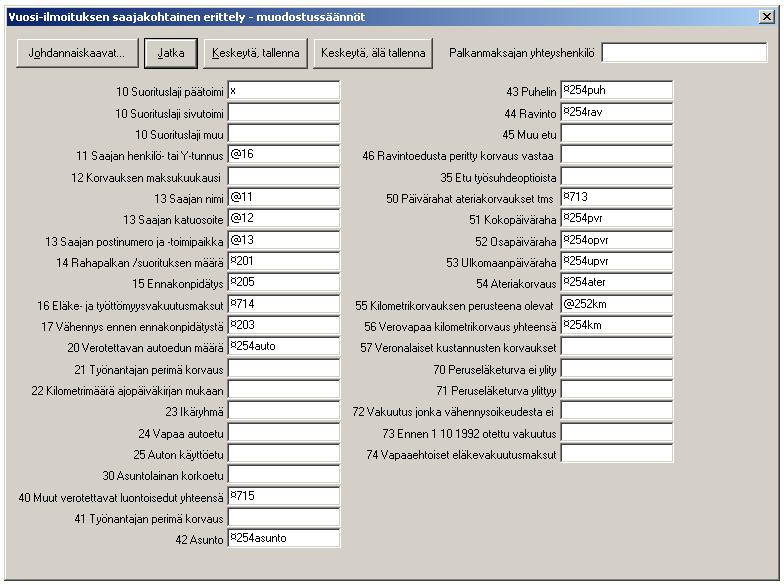The height and width of the screenshot is (585, 784).
Task: Edit 15 Ennakonpidätys field
Action: tap(284, 282)
